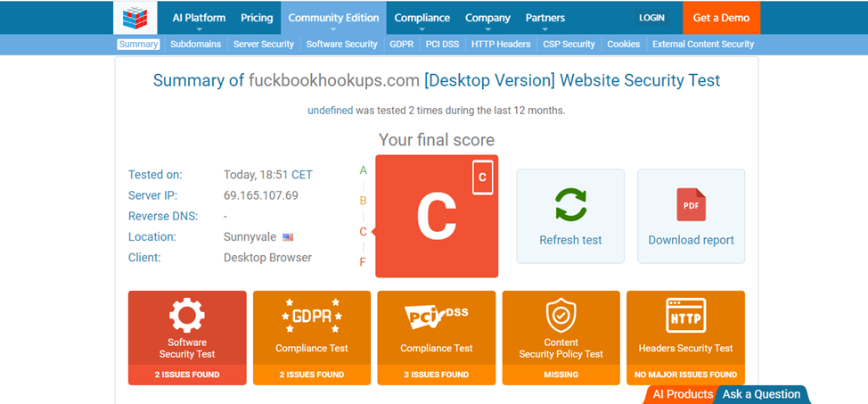868x404 pixels.
Task: Select the Cookies tab
Action: 623,45
